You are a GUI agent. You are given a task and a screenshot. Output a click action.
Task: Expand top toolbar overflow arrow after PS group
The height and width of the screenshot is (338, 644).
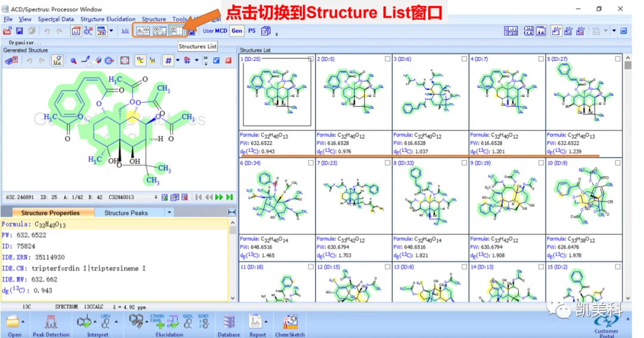pyautogui.click(x=277, y=33)
